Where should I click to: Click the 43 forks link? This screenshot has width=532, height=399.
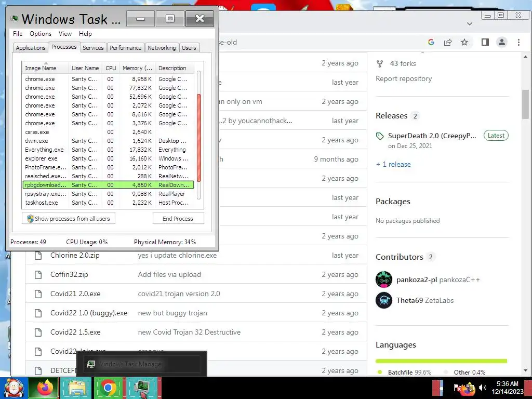point(403,63)
